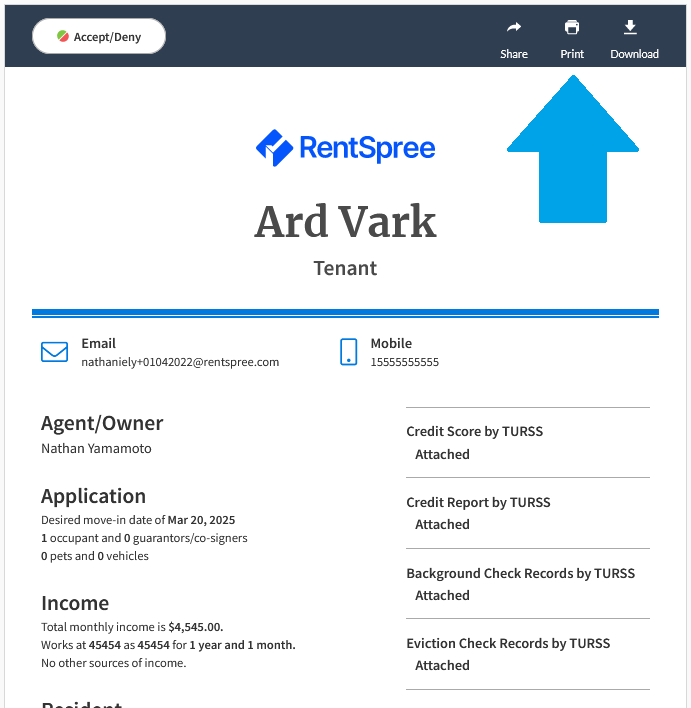Click Attached under Credit Score by TURSS
Viewport: 691px width, 708px height.
click(443, 454)
